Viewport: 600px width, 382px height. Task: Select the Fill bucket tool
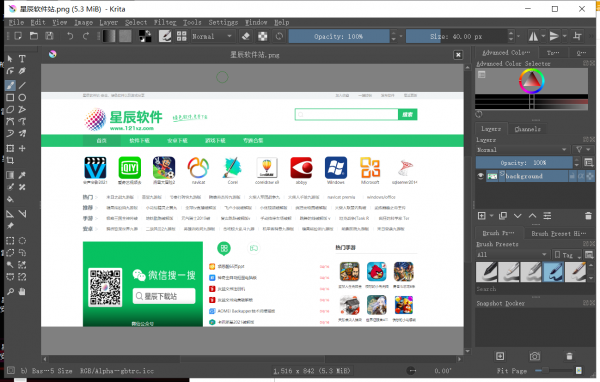click(x=10, y=199)
